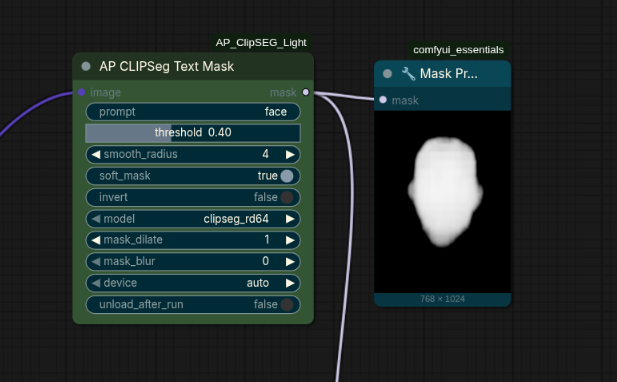The image size is (617, 382).
Task: Adjust the threshold 0.40 slider
Action: pos(193,133)
